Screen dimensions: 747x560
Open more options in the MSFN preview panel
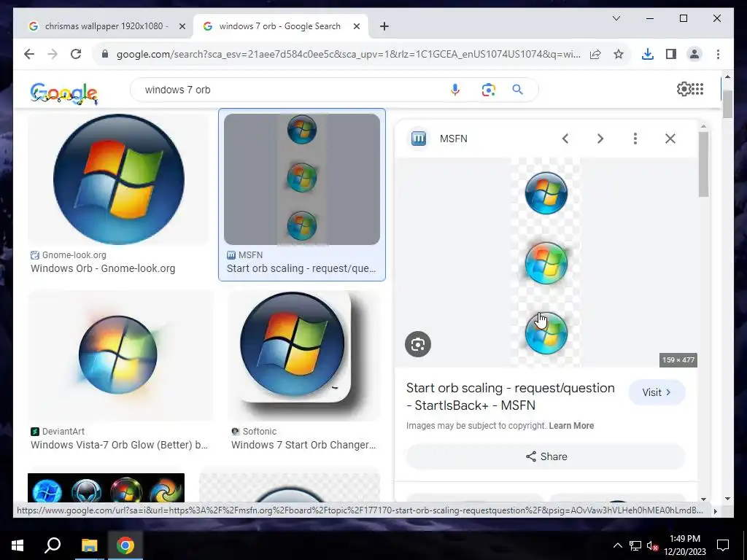(x=635, y=139)
